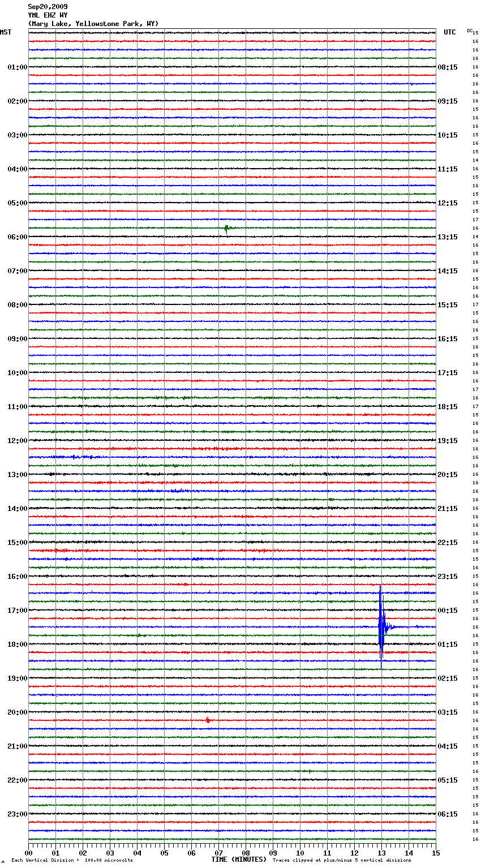Select the 17:00 MST time label
Screen dimensions: 481x868
[x=17, y=611]
